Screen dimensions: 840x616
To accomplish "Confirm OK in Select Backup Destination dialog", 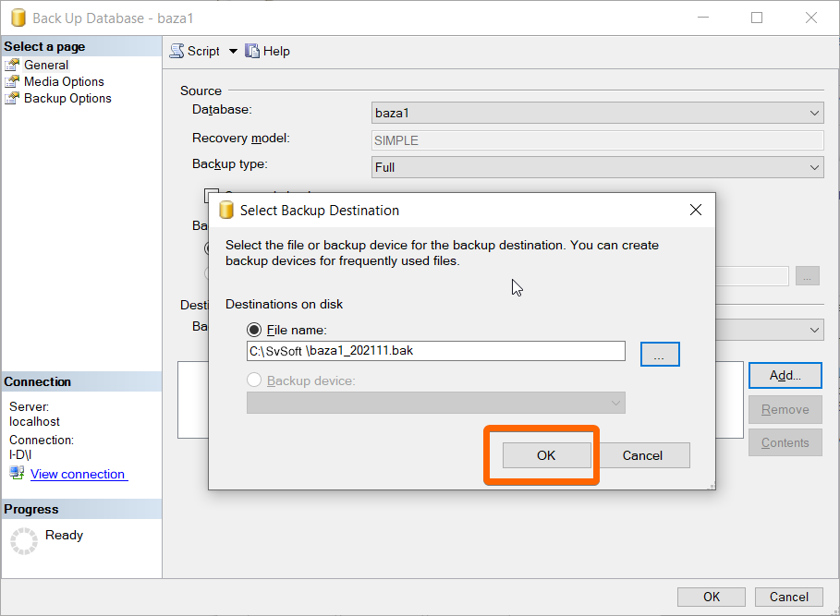I will coord(546,455).
